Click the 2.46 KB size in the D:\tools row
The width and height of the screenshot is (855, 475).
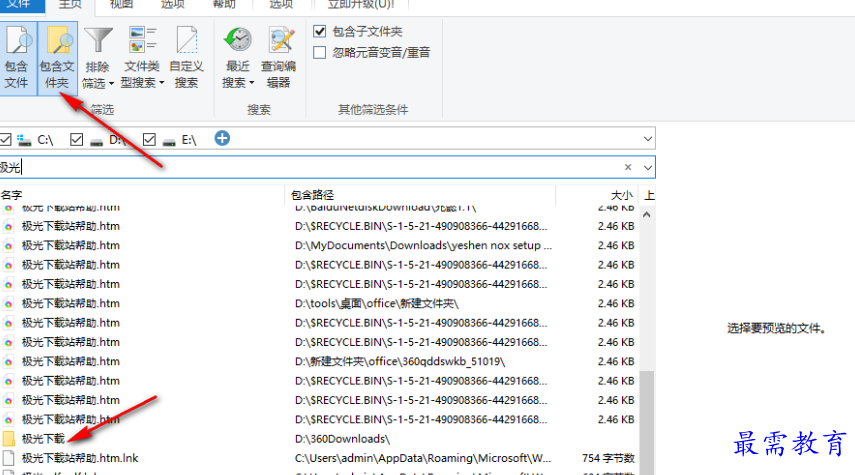pos(616,304)
